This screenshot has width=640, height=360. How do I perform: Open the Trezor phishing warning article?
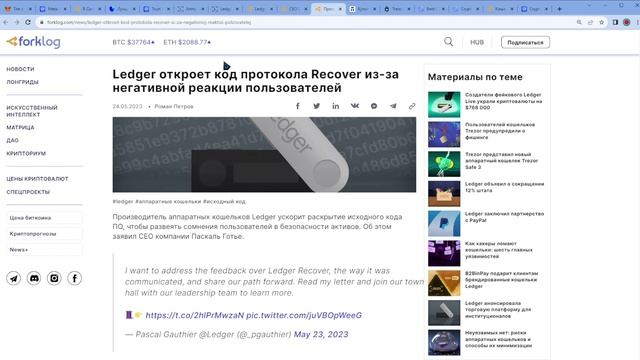(500, 131)
